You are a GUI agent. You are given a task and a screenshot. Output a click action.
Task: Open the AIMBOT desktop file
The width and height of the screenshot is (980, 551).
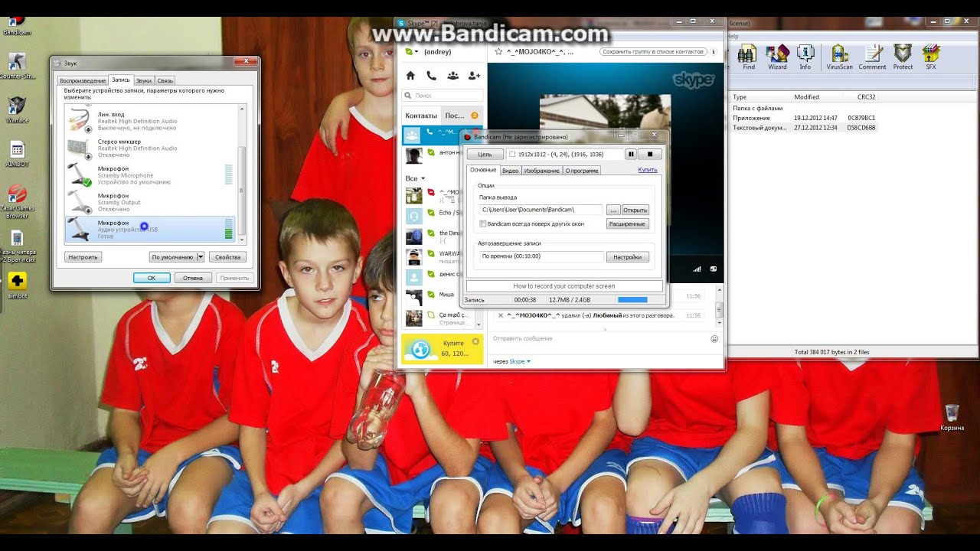click(16, 154)
